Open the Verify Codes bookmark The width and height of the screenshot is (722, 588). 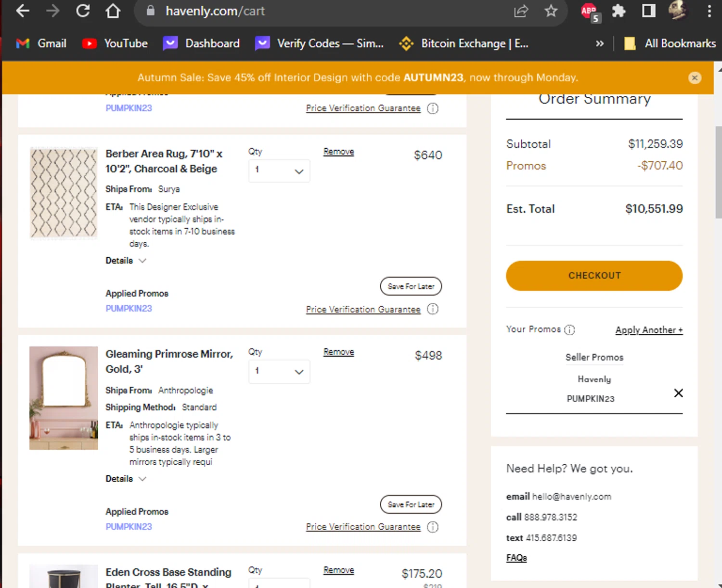point(319,43)
